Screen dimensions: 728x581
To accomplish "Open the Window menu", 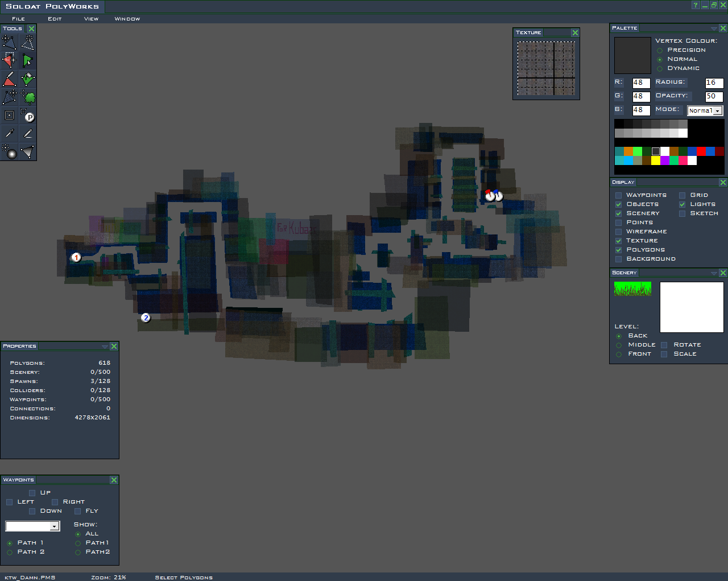I will tap(127, 19).
